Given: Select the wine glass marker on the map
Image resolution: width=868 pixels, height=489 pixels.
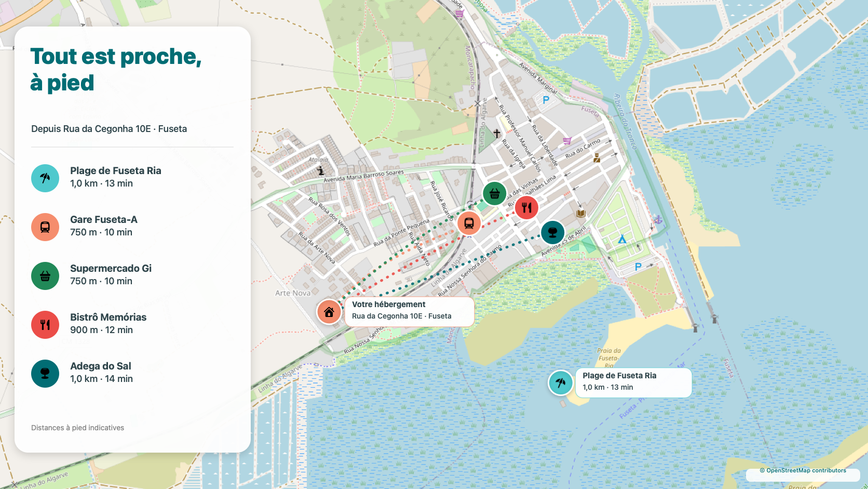Looking at the screenshot, I should [553, 232].
